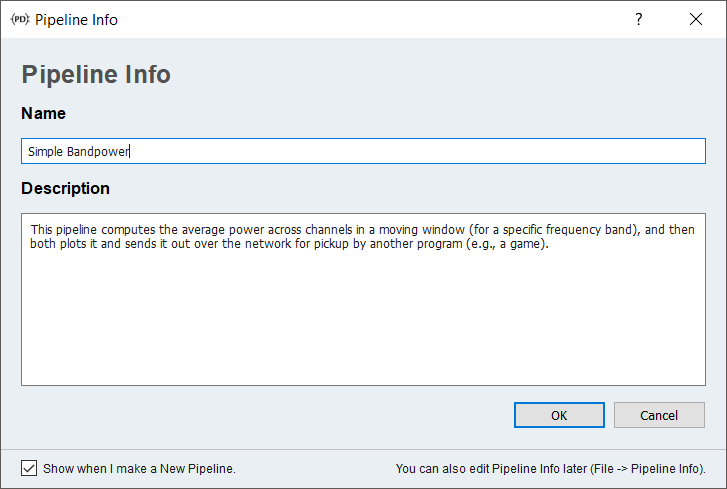This screenshot has width=727, height=489.
Task: Click the 'edit Pipeline Info later' hint text
Action: pyautogui.click(x=550, y=468)
